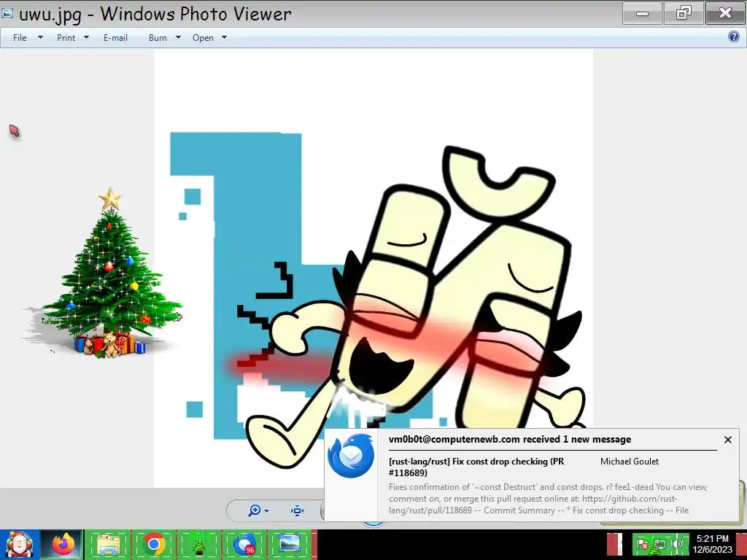The image size is (747, 560).
Task: Expand the File dropdown arrow
Action: point(41,37)
